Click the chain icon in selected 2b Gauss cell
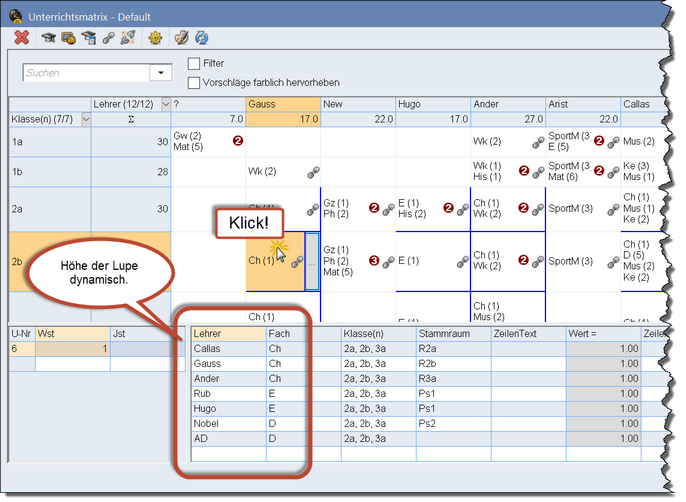 [298, 262]
